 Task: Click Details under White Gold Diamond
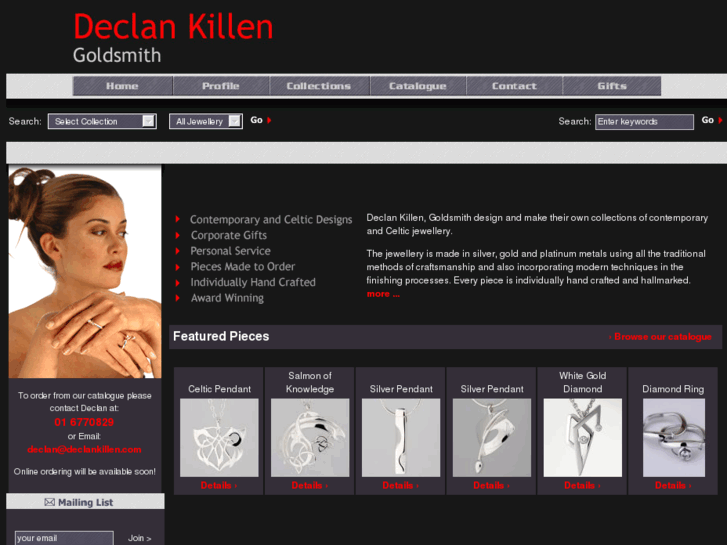(x=582, y=486)
